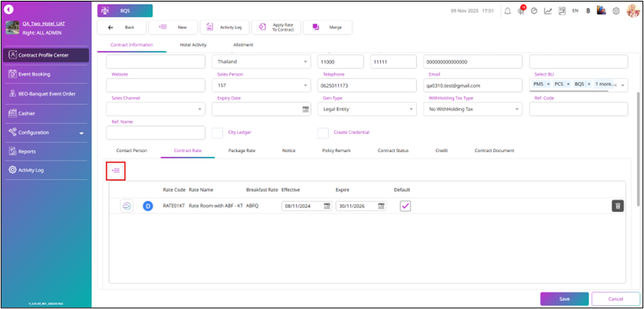Screen dimensions: 644x309
Task: Click the Cancel button
Action: [x=616, y=299]
